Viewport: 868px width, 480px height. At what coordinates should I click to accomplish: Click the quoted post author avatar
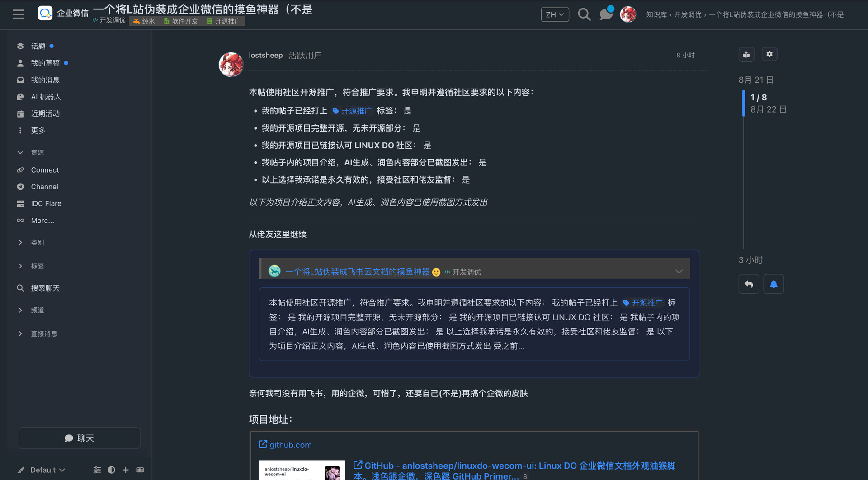[x=274, y=271]
